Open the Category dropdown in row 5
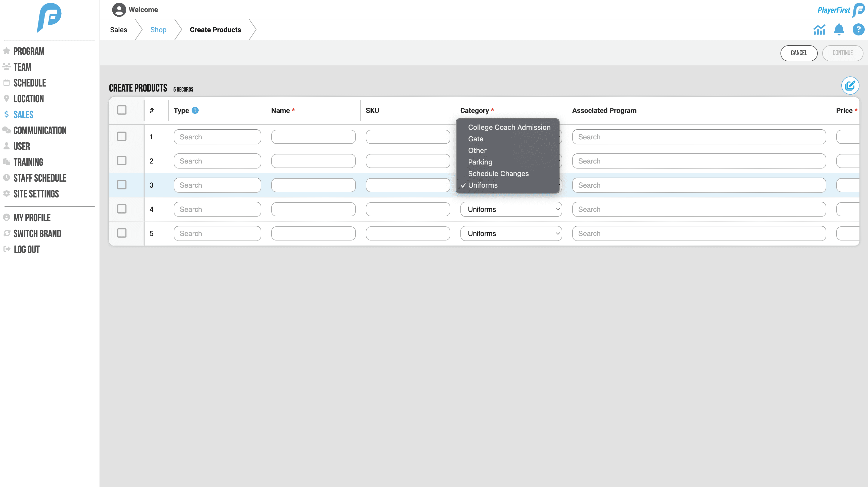This screenshot has height=487, width=868. pos(511,233)
